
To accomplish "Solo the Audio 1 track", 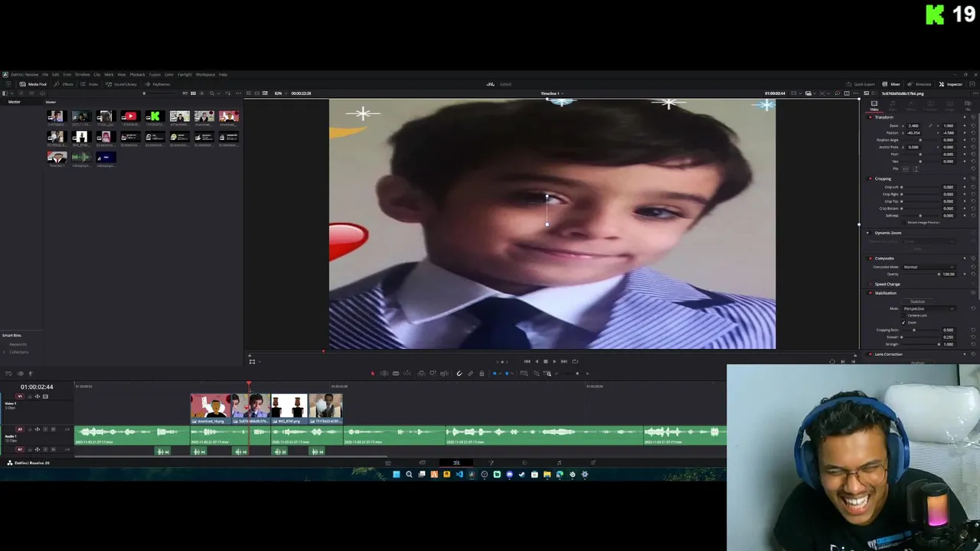I will coord(45,429).
